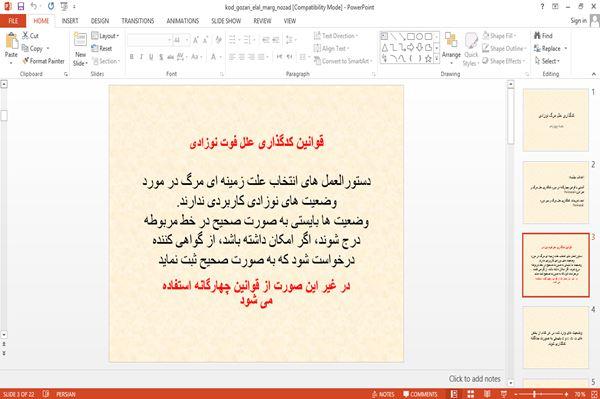This screenshot has width=600, height=399.
Task: Open the Shape Effects dropdown
Action: click(x=504, y=61)
